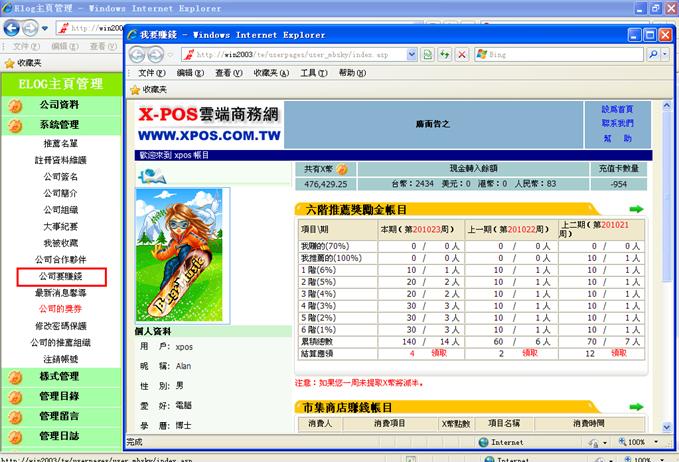Viewport: 679px width, 462px height.
Task: Click the green arrow icon on 市集商店賺錢帳目 header
Action: (x=636, y=409)
